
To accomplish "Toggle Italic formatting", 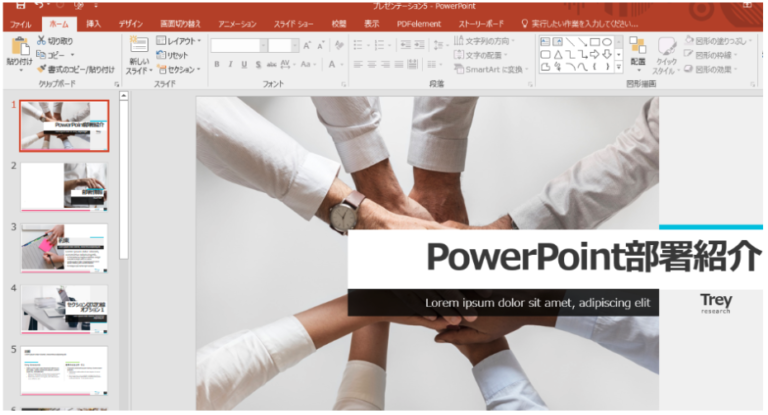I will click(230, 64).
